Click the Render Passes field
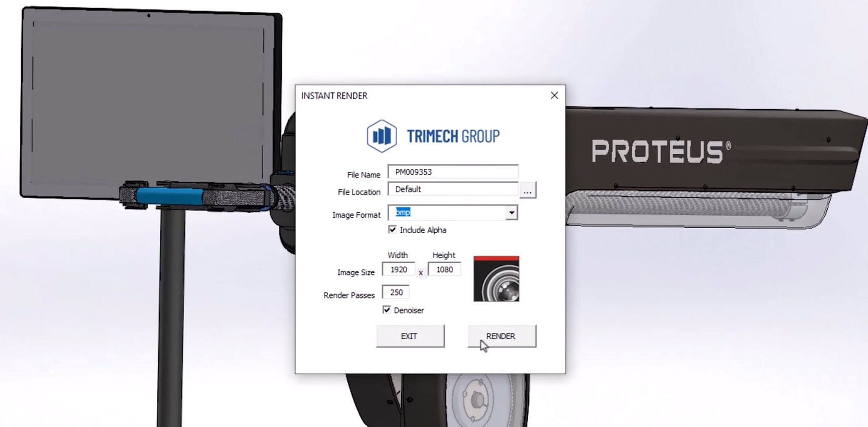The height and width of the screenshot is (427, 868). click(396, 292)
